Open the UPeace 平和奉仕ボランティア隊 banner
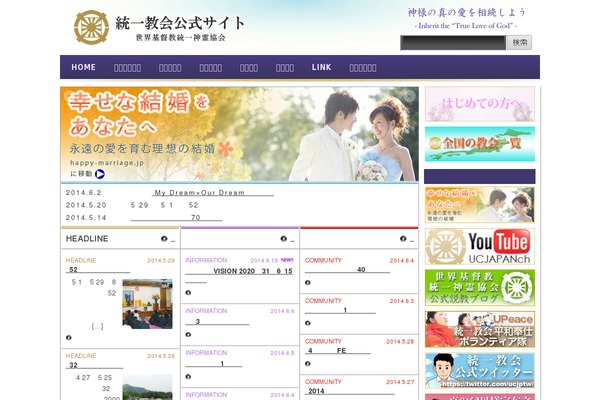 pyautogui.click(x=480, y=329)
